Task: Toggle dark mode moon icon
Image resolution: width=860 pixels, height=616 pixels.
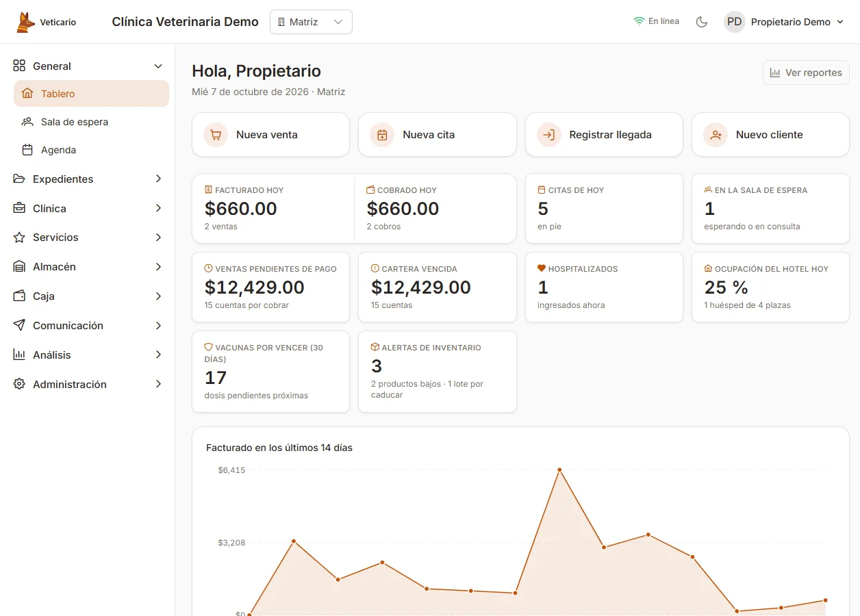Action: click(x=702, y=22)
